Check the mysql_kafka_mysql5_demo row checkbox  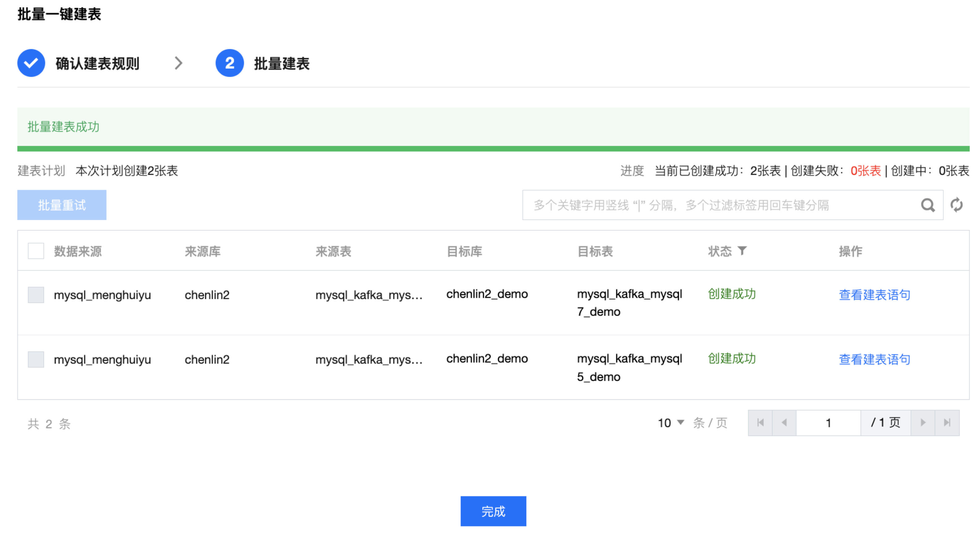pos(36,360)
